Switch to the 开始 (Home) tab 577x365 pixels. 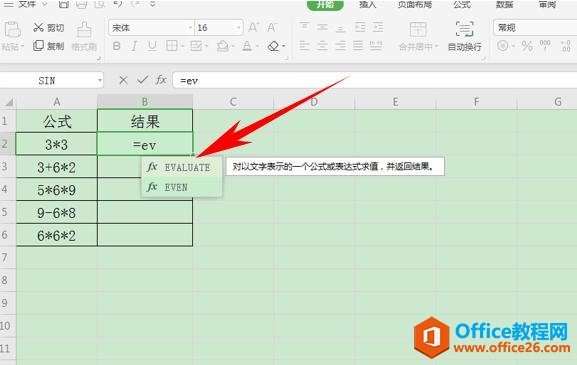tap(325, 5)
